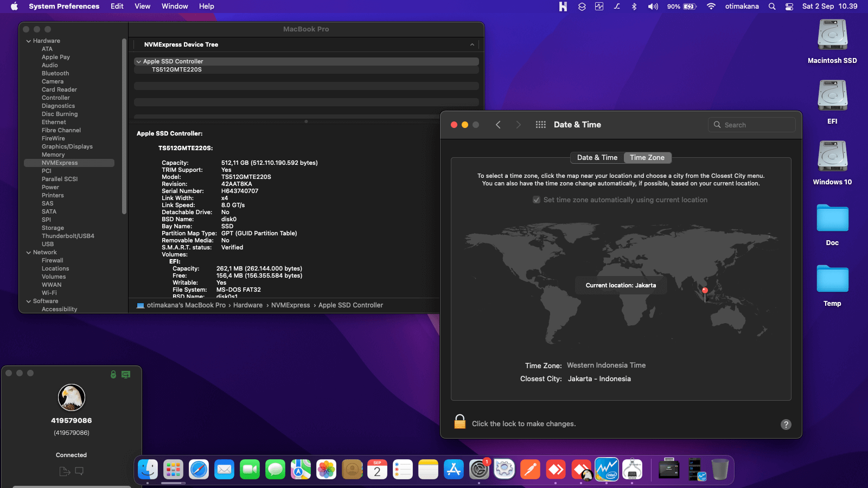Toggle sort order of NVMExpress Device Tree column
This screenshot has width=868, height=488.
click(x=472, y=44)
